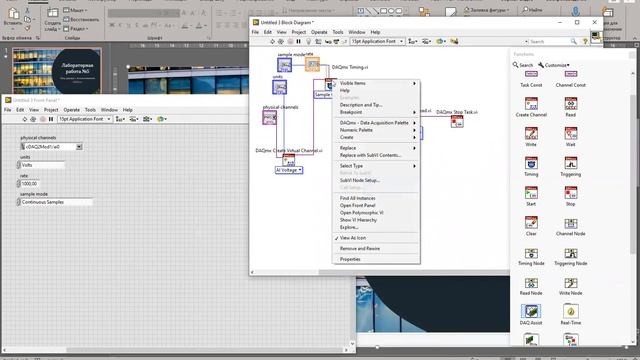
Task: Choose SubVI Node Setup menu entry
Action: click(x=376, y=180)
